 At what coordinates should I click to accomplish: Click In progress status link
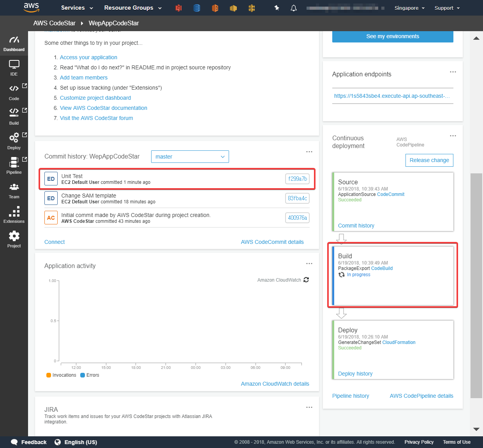[358, 275]
